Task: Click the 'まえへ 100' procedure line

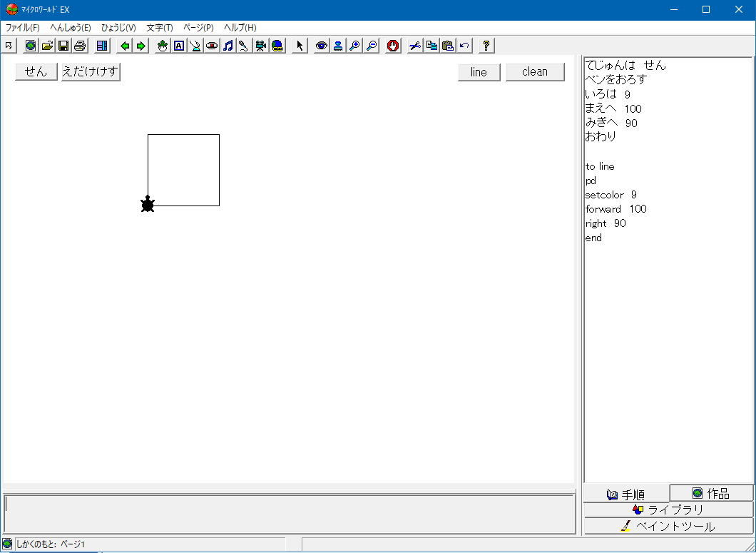Action: click(x=613, y=108)
